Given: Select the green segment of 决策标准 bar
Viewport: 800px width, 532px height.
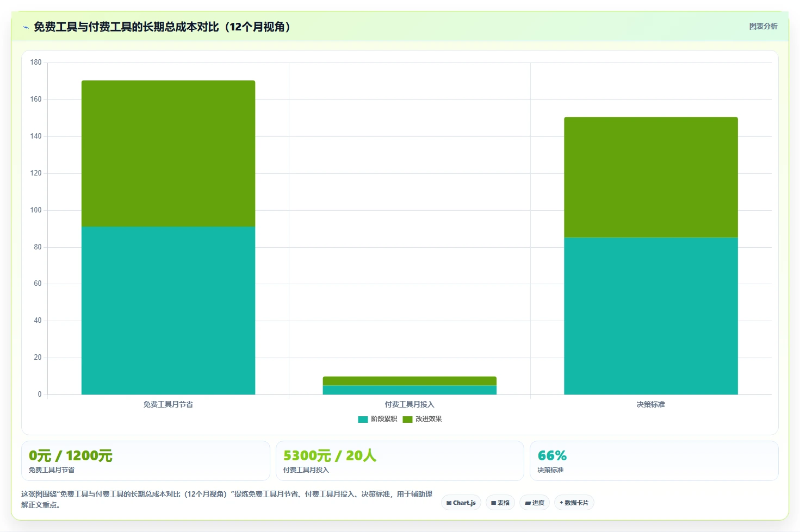Looking at the screenshot, I should 651,177.
